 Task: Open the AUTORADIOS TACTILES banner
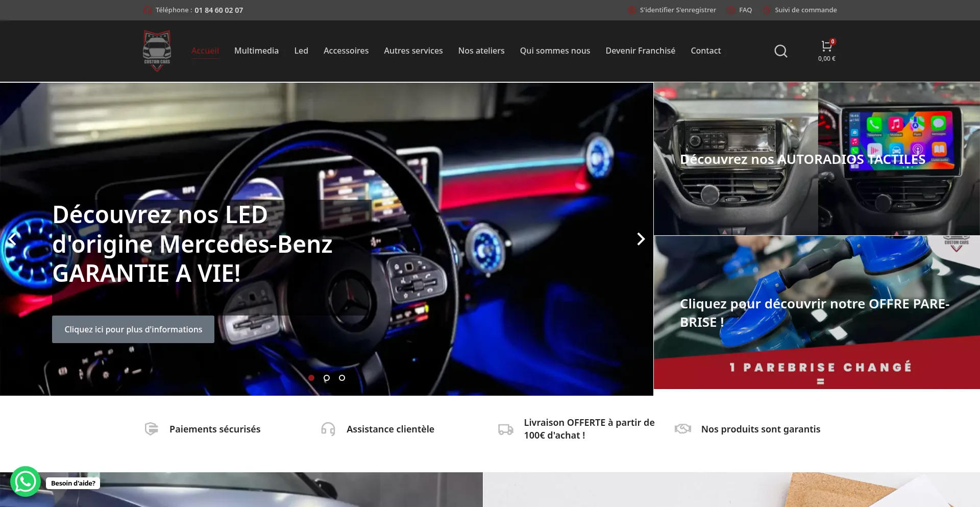[x=817, y=159]
